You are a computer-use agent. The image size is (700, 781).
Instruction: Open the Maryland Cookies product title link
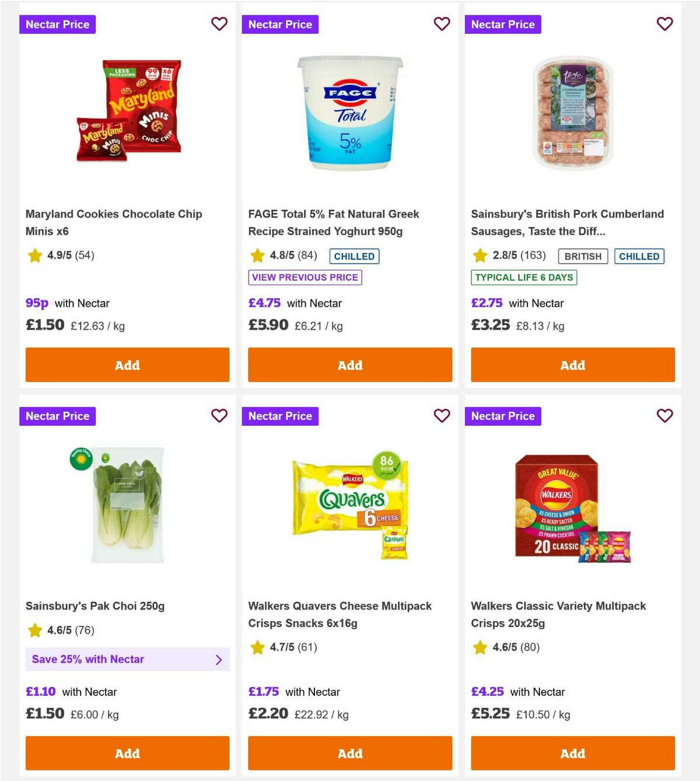pos(113,222)
